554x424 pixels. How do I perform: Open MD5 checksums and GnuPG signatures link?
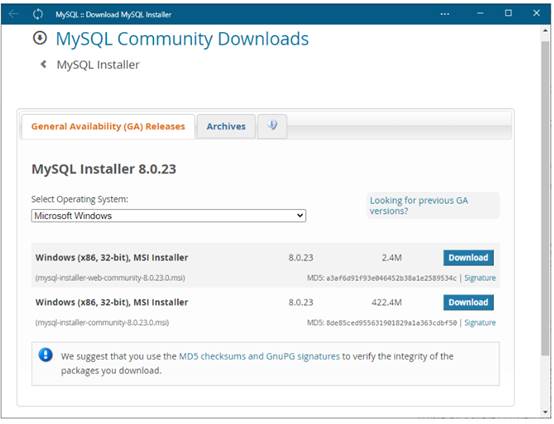(x=259, y=356)
